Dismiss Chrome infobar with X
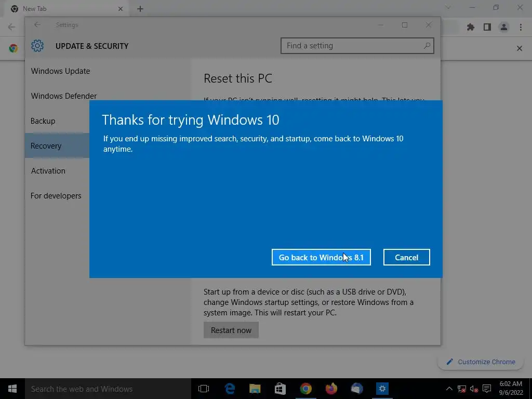This screenshot has width=532, height=399. pyautogui.click(x=520, y=48)
